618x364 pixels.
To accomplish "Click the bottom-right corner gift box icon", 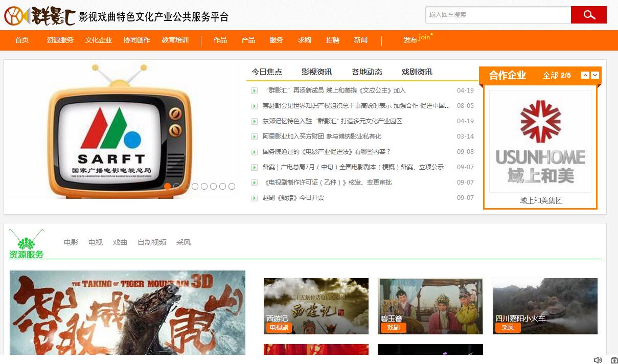I will [614, 360].
